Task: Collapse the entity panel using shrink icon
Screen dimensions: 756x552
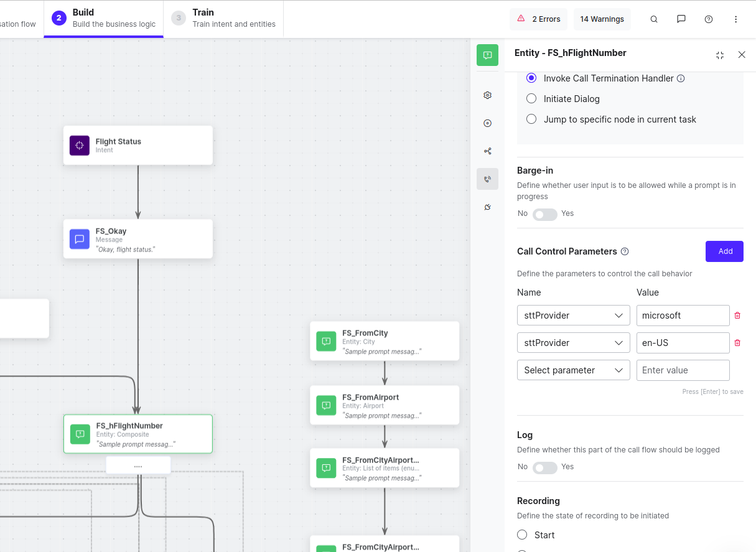Action: click(x=720, y=55)
